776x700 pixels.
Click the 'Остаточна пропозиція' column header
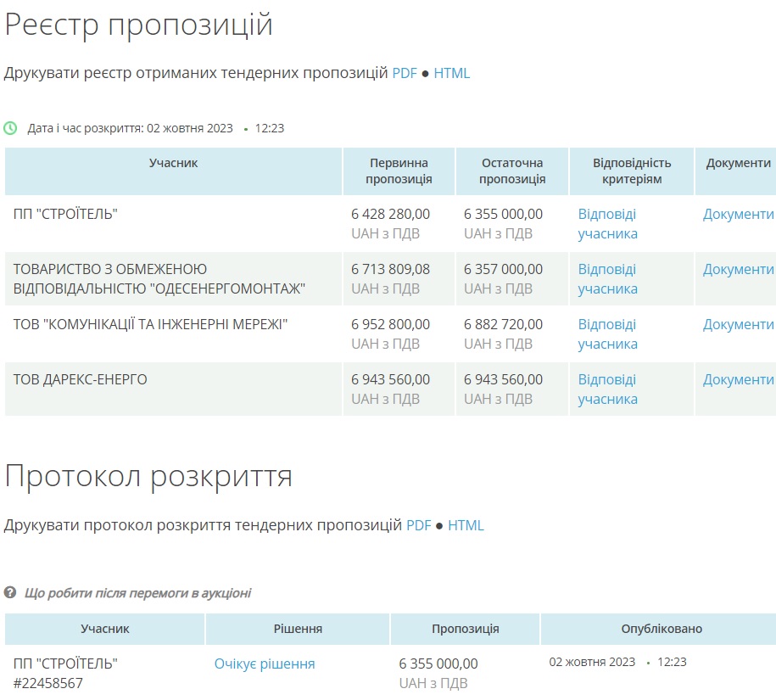coord(512,171)
